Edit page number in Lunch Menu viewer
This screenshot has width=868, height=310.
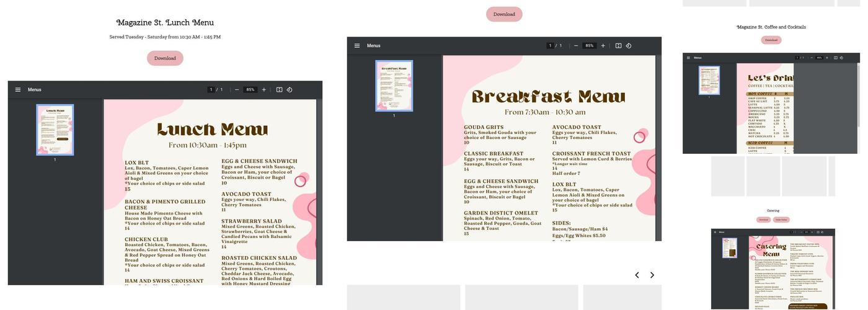pyautogui.click(x=211, y=89)
